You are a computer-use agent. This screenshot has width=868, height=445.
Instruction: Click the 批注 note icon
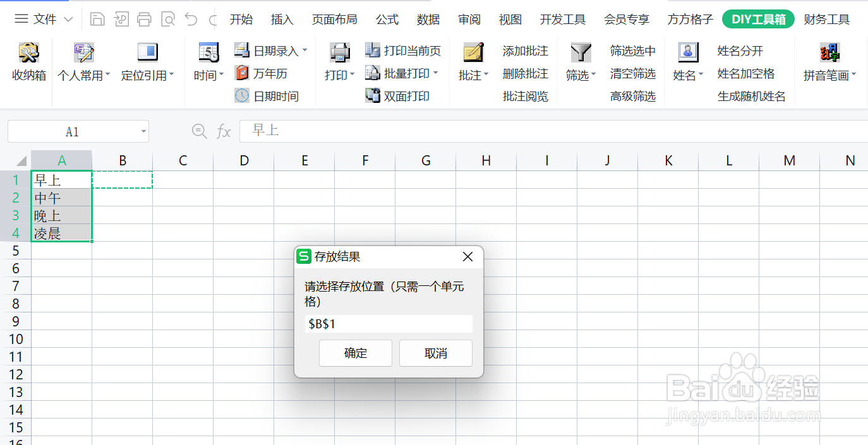pos(473,52)
